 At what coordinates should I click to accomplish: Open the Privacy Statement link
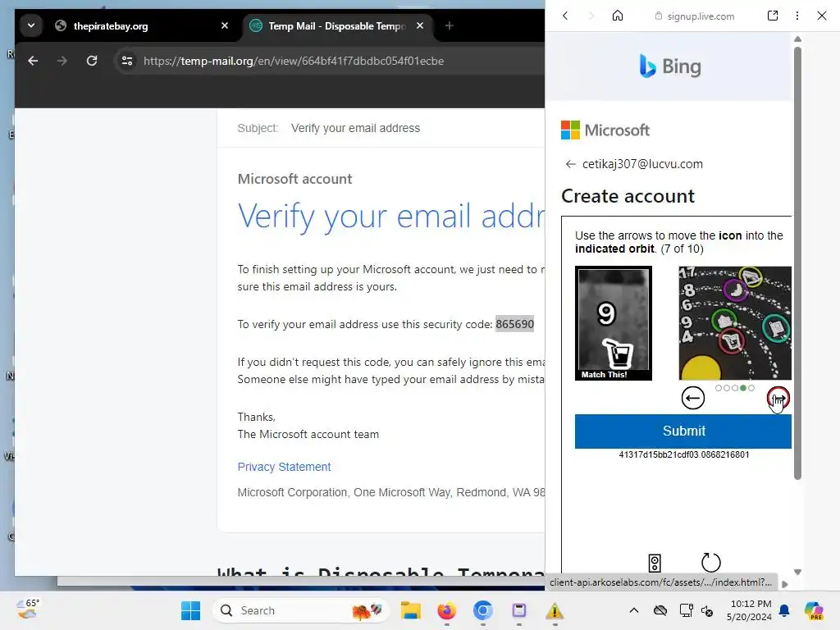(284, 467)
